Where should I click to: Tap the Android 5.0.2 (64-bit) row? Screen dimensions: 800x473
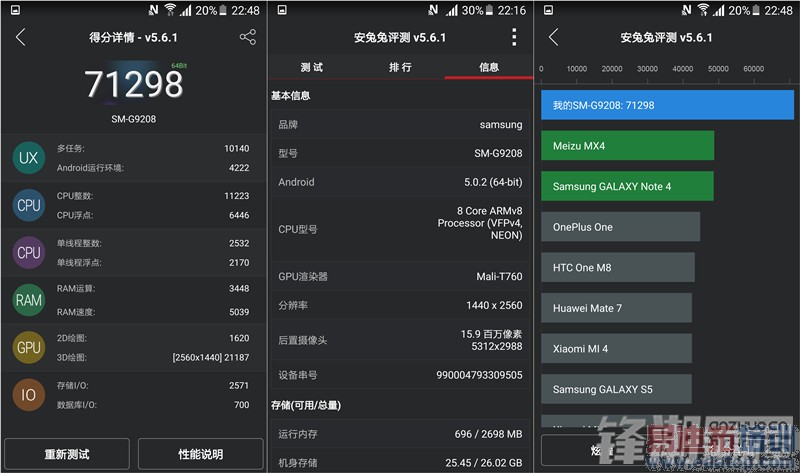coord(401,182)
